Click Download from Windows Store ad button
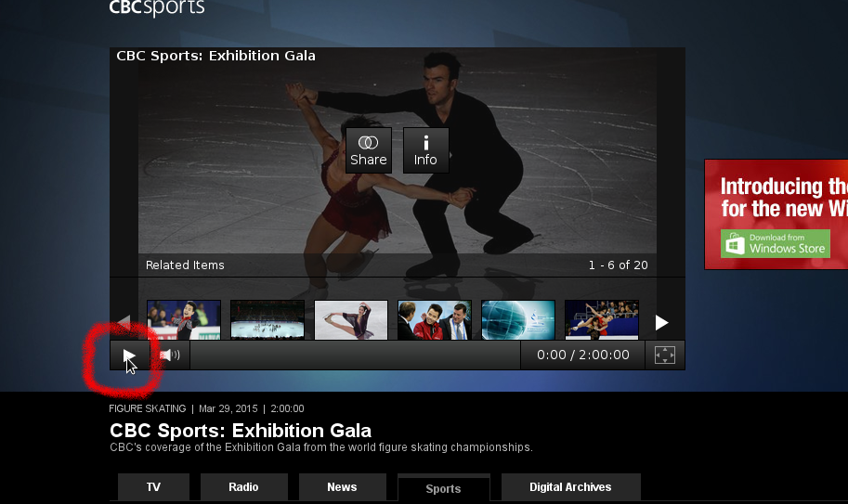Image resolution: width=848 pixels, height=504 pixels. coord(775,243)
